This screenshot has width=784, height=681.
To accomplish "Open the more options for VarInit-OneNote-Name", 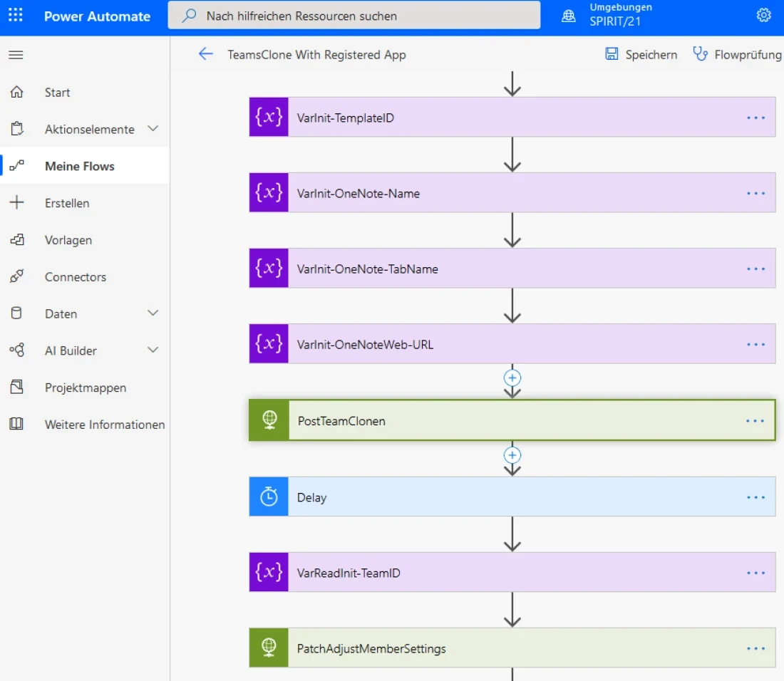I will pos(755,193).
